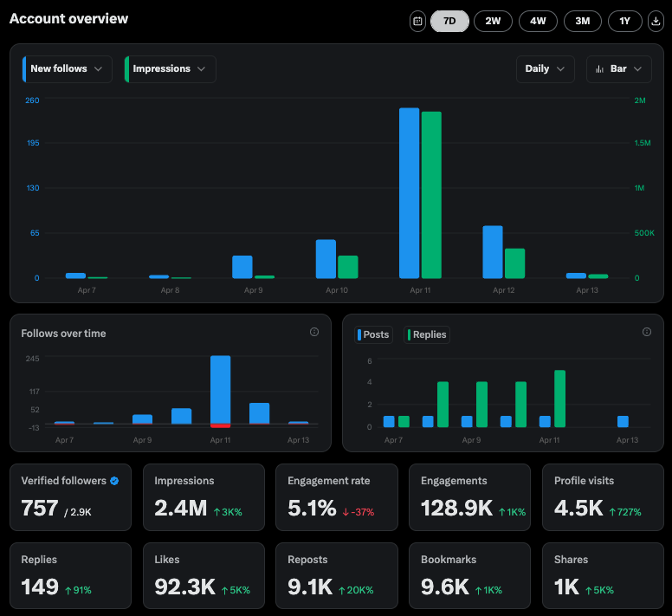Click the Likes 92.3K stat card
Screen dimensions: 672x616
tap(204, 575)
